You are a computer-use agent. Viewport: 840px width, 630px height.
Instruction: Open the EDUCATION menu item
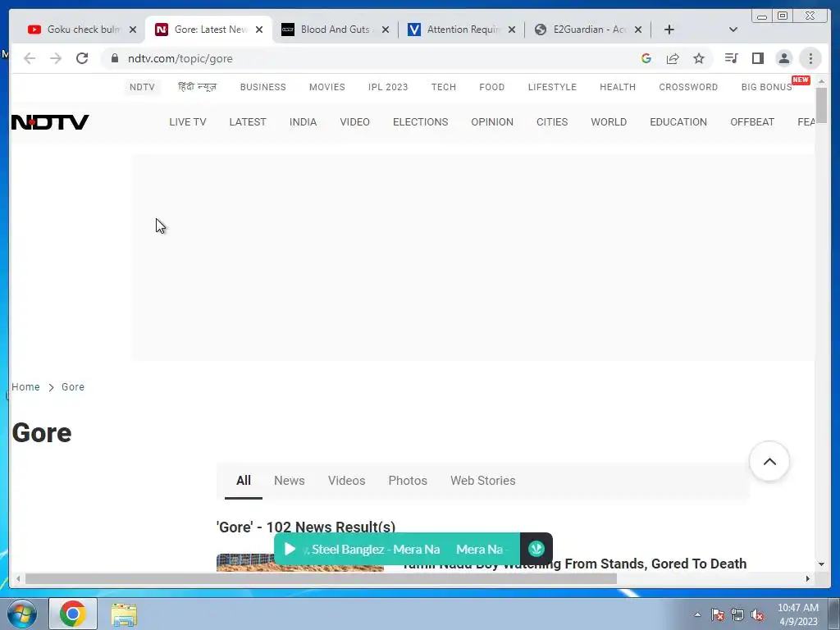[x=678, y=122]
